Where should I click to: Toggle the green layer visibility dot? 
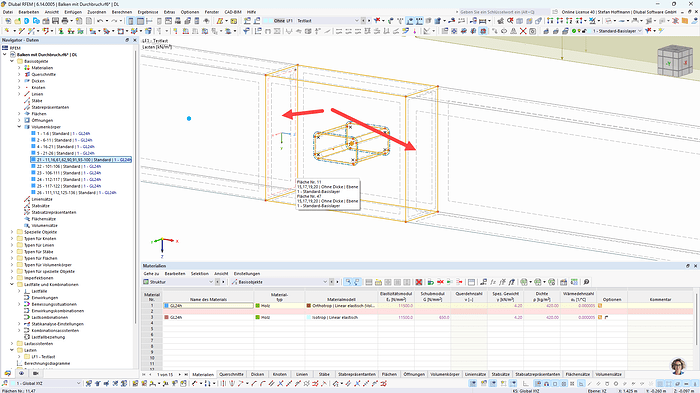(574, 31)
